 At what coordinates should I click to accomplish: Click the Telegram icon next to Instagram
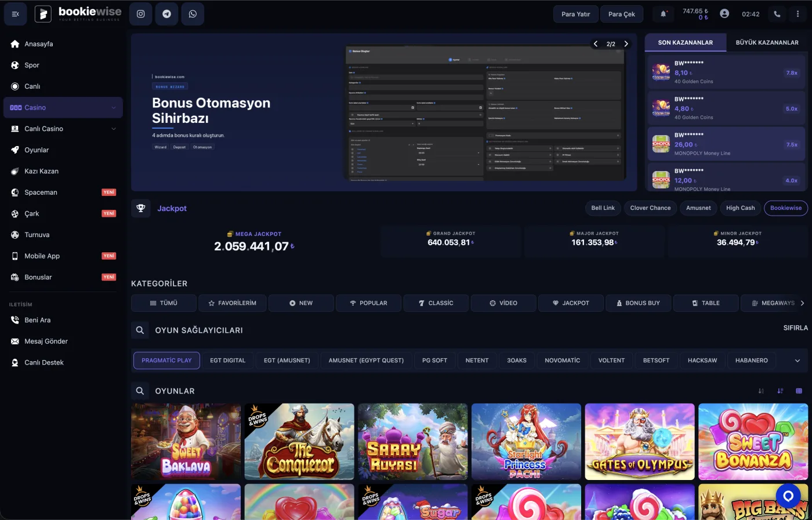pos(166,13)
